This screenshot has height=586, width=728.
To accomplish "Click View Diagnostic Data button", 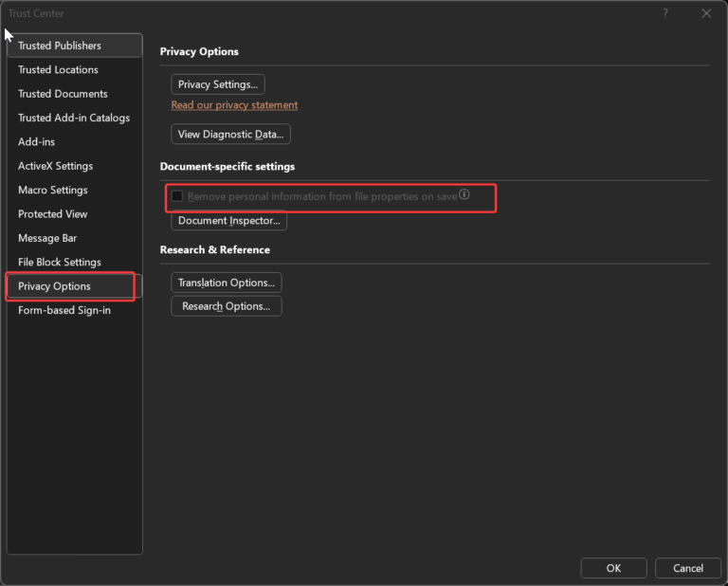I will [x=230, y=135].
